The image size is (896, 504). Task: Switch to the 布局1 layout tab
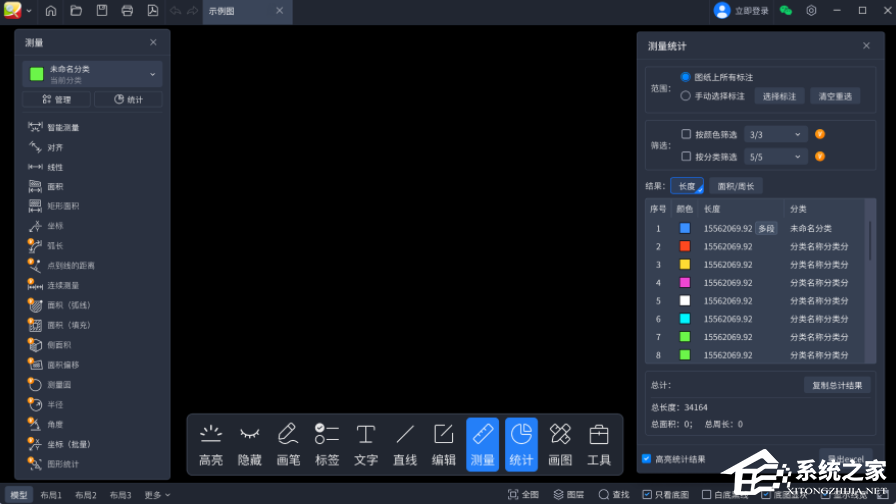click(51, 495)
